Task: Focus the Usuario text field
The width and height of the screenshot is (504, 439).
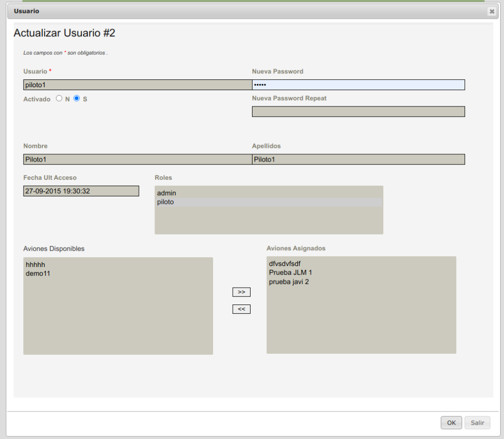Action: pyautogui.click(x=137, y=85)
